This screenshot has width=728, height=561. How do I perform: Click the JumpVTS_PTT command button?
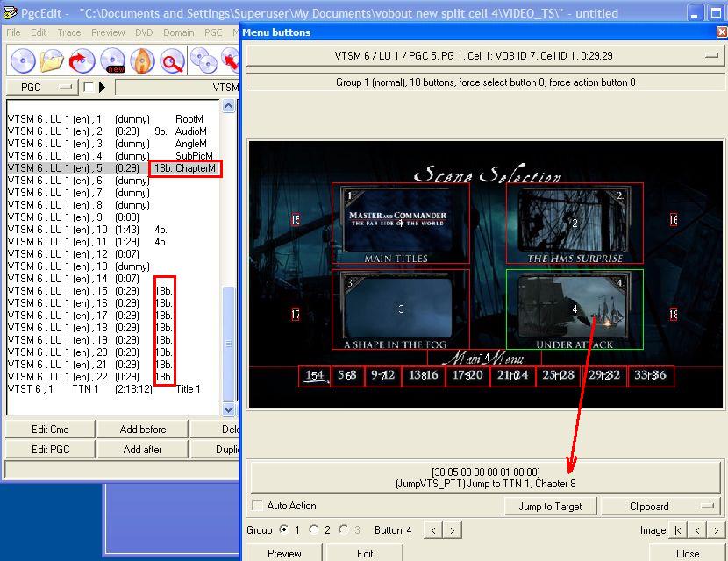click(485, 478)
